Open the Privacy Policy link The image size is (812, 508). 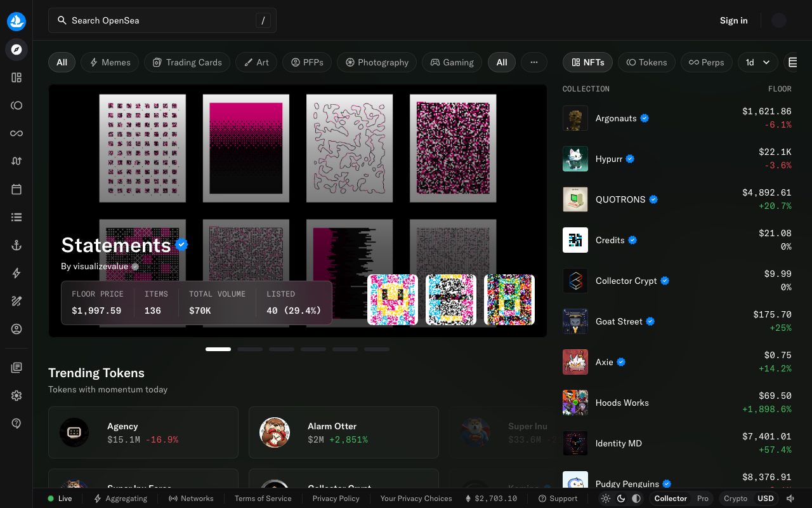(x=336, y=498)
